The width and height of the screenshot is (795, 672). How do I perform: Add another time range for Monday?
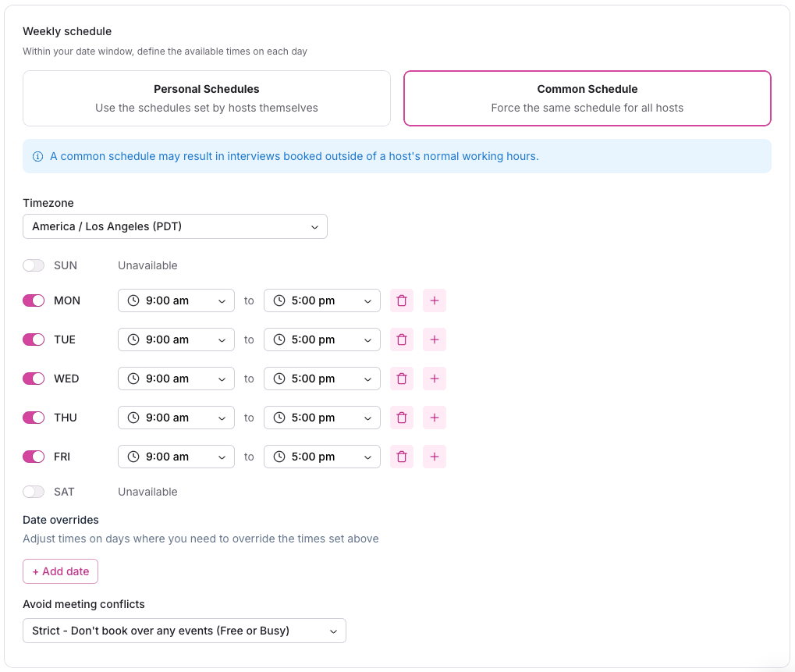tap(435, 300)
